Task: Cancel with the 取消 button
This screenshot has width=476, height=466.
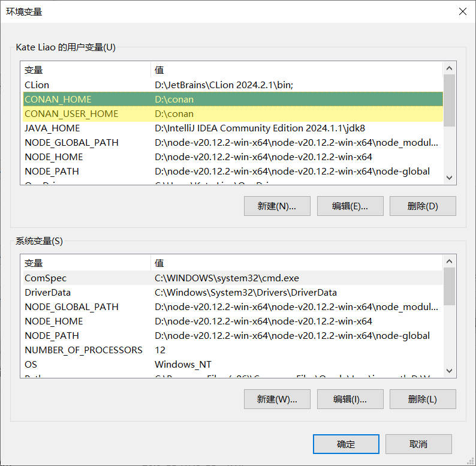Action: (x=418, y=444)
